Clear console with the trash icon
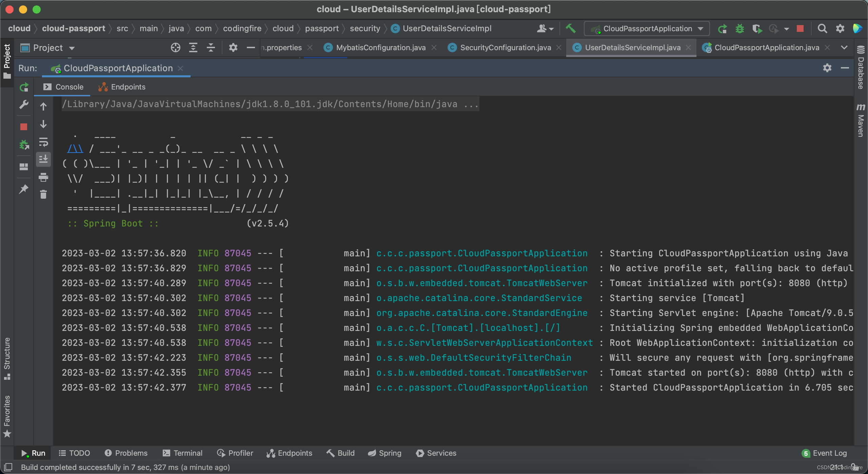 point(43,195)
